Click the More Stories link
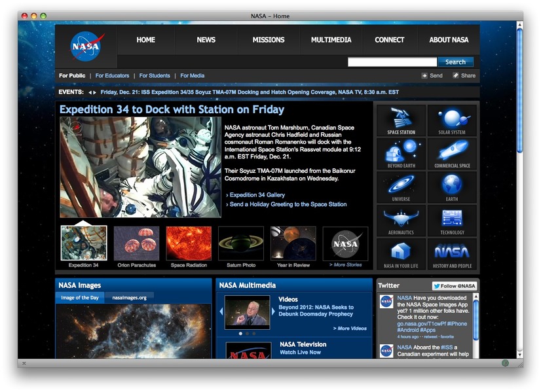This screenshot has height=392, width=541. 346,265
